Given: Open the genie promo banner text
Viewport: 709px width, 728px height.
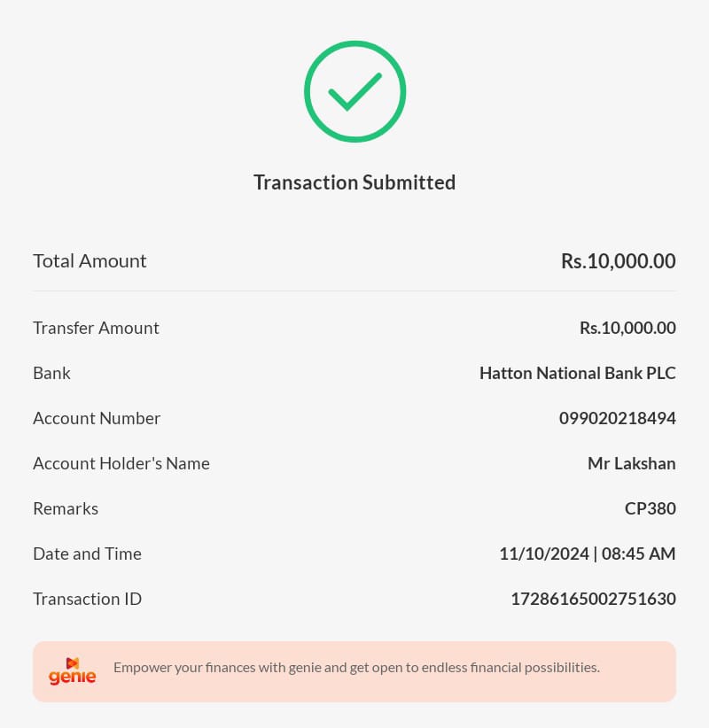Looking at the screenshot, I should pyautogui.click(x=356, y=667).
